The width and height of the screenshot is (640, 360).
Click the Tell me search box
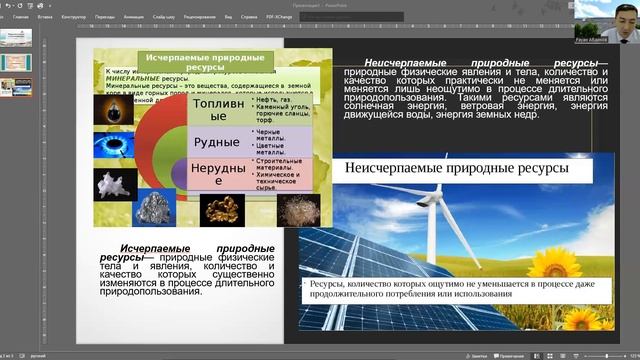352,17
